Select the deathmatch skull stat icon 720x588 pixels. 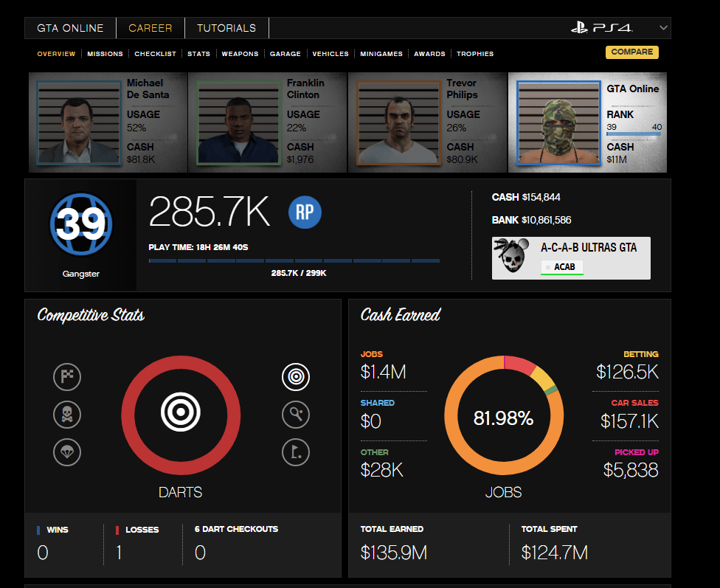[67, 415]
